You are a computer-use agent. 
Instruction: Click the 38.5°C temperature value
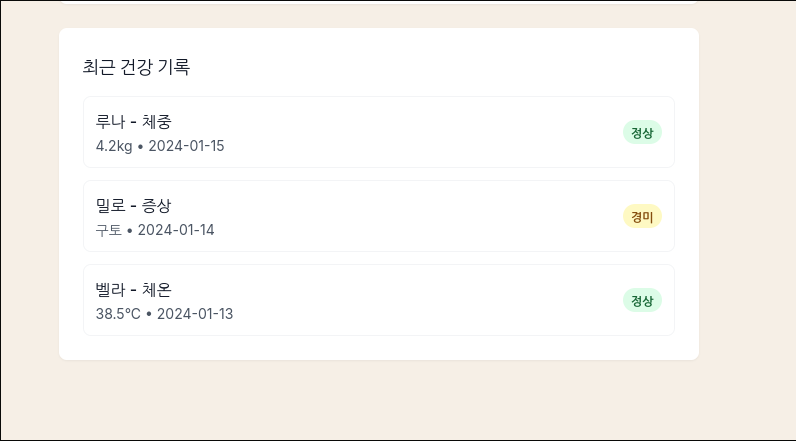point(118,314)
